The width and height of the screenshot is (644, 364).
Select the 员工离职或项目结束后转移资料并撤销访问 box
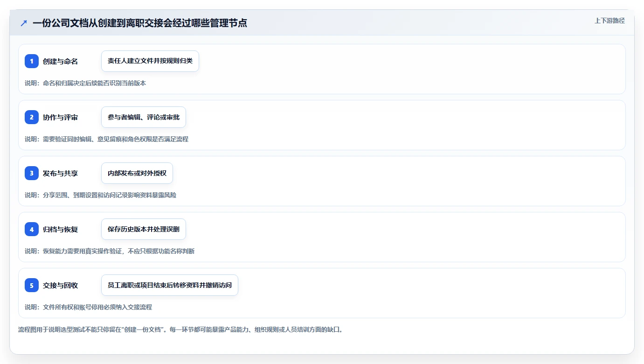[170, 285]
